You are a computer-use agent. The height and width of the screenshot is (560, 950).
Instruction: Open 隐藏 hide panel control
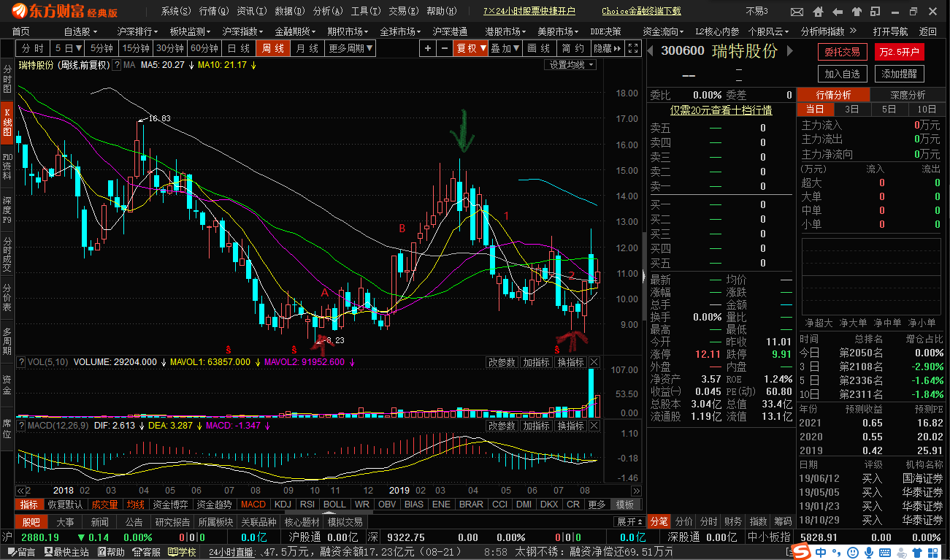click(x=608, y=48)
